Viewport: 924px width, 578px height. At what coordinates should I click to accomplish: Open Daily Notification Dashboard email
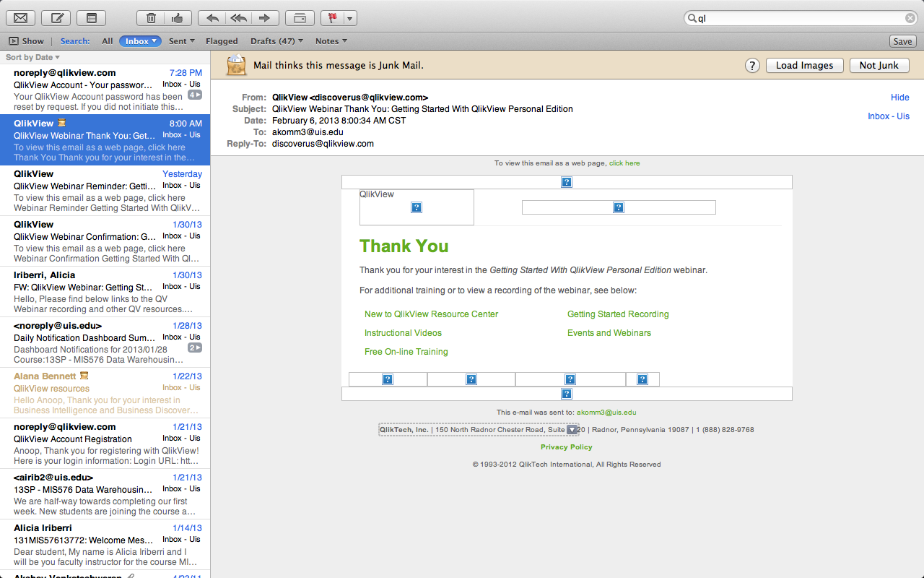[105, 342]
